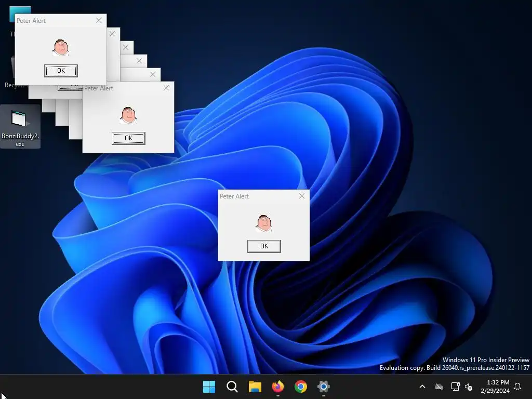The width and height of the screenshot is (532, 399).
Task: Click OK in the middle Peter Alert
Action: [x=129, y=138]
